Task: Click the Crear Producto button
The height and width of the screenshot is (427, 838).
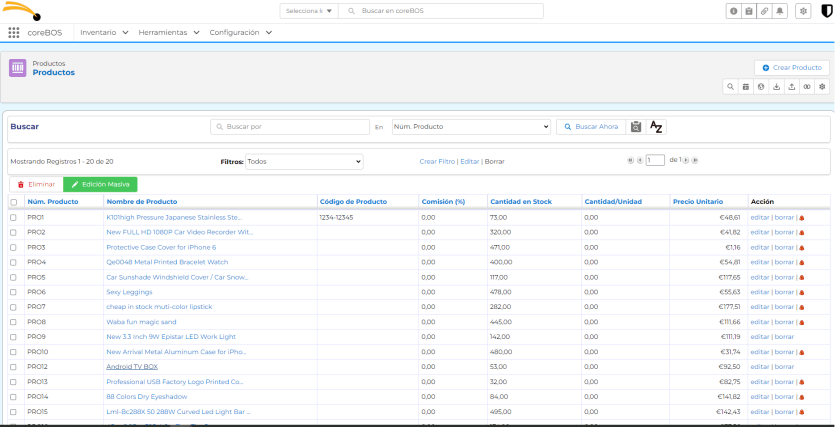Action: 792,67
